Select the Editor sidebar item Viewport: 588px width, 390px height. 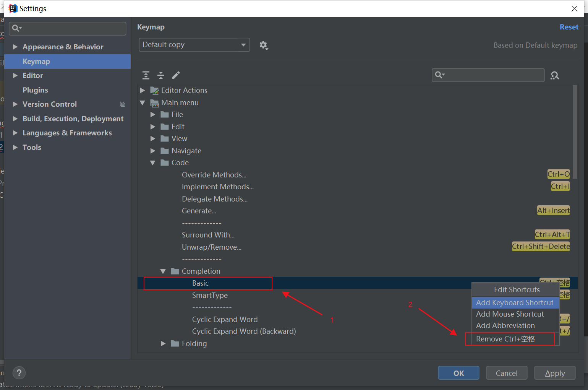tap(68, 75)
